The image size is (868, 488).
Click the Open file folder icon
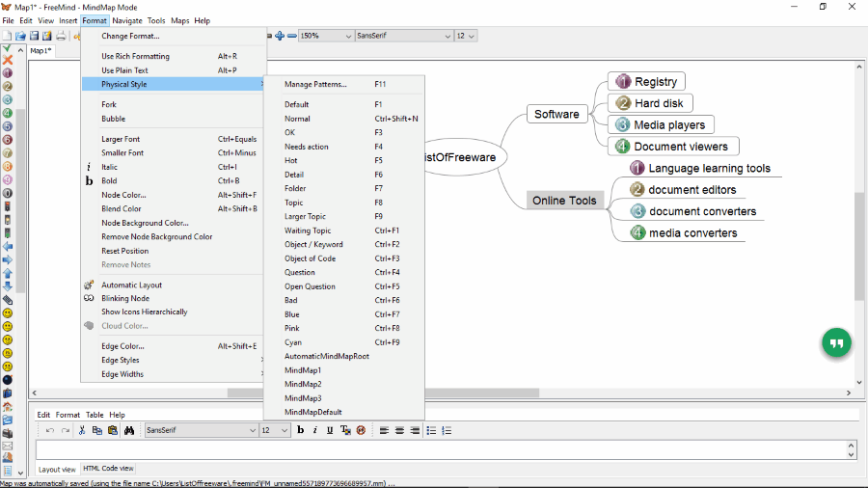20,36
